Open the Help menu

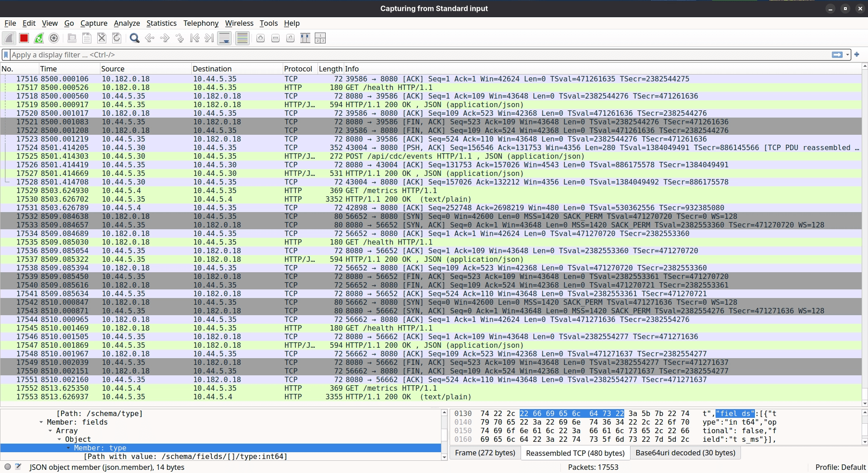(x=292, y=23)
